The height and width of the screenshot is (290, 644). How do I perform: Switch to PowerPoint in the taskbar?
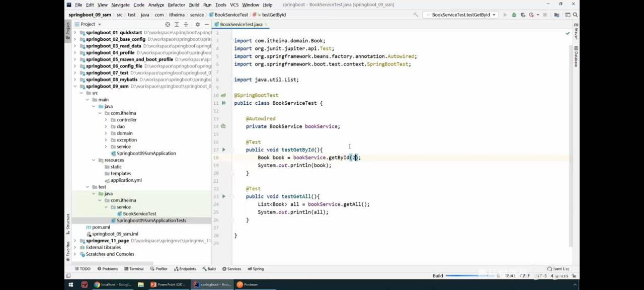click(x=169, y=284)
